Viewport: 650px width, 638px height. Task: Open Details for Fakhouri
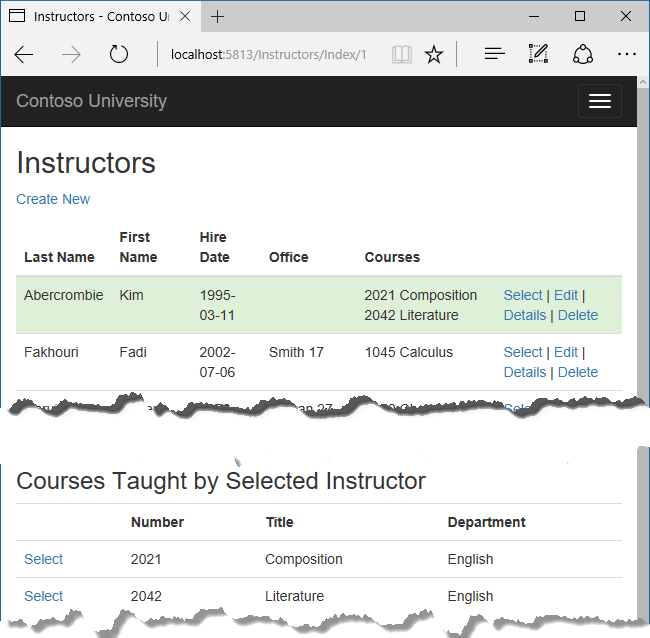click(525, 372)
